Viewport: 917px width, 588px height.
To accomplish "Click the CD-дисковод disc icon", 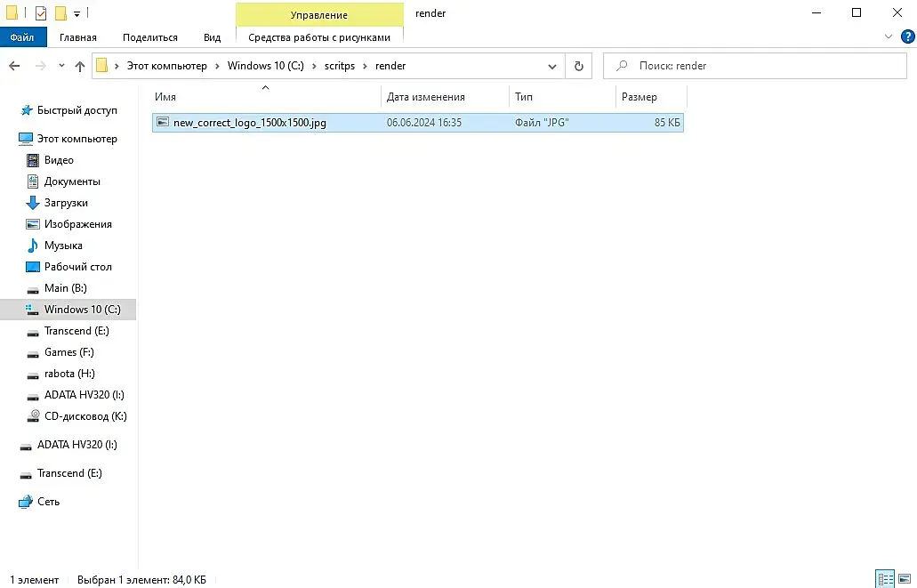I will point(33,416).
